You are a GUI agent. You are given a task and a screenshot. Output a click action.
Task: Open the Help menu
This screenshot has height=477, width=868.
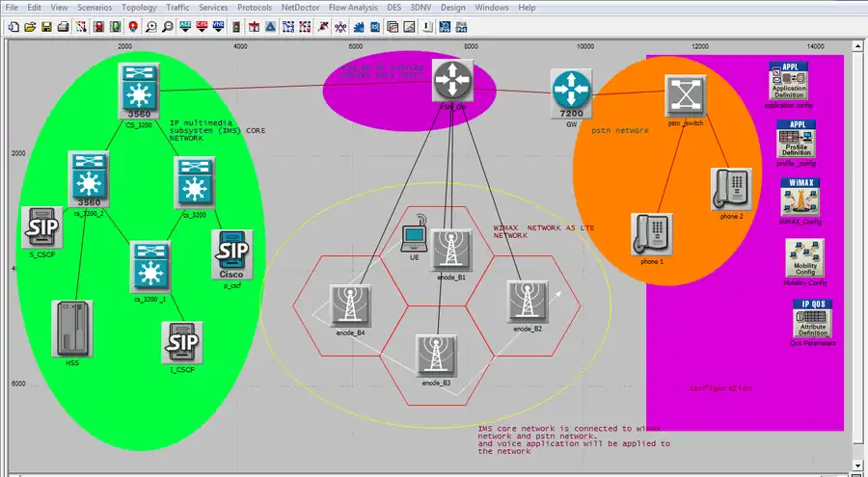pyautogui.click(x=527, y=7)
